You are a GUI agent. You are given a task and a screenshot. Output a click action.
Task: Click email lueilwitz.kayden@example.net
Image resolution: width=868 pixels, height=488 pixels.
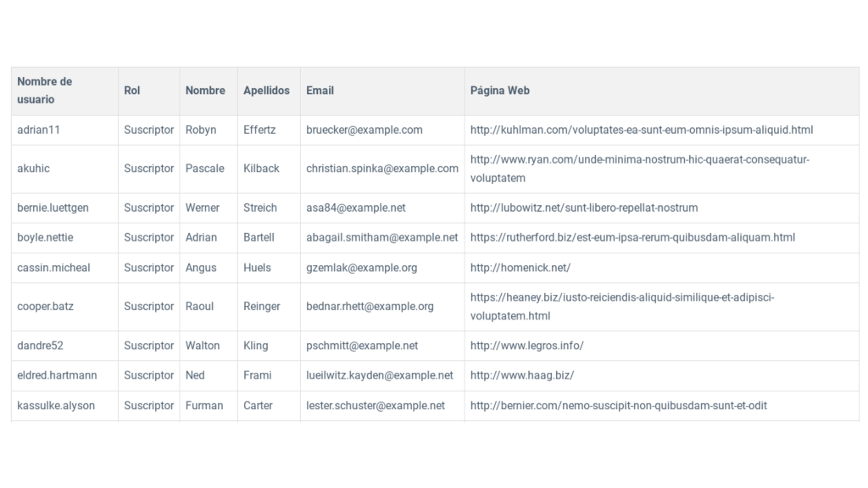coord(380,375)
